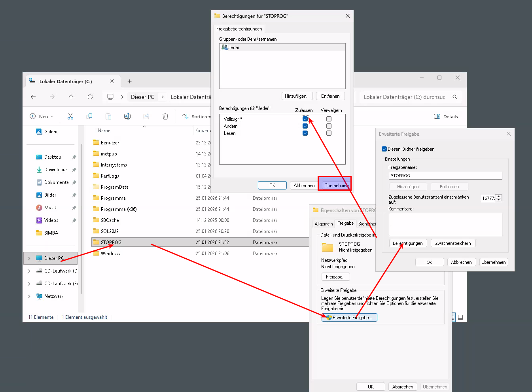532x392 pixels.
Task: Navigate back with the left arrow
Action: point(33,97)
